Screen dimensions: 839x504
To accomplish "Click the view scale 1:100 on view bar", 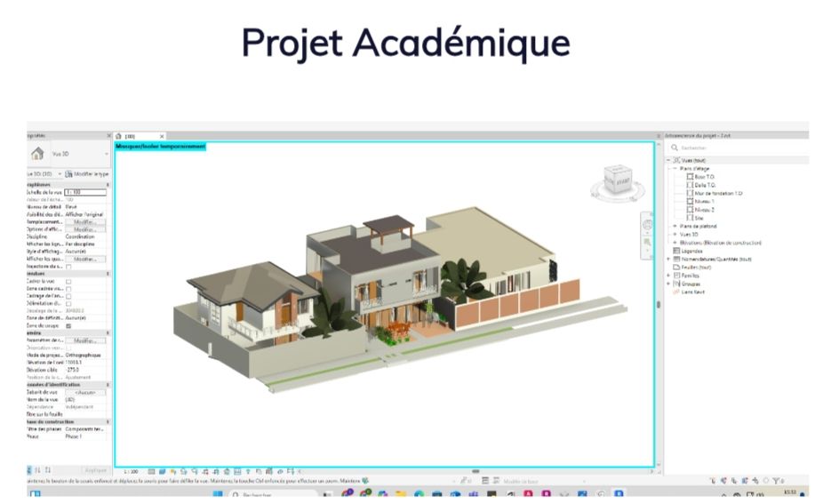I will [x=132, y=472].
